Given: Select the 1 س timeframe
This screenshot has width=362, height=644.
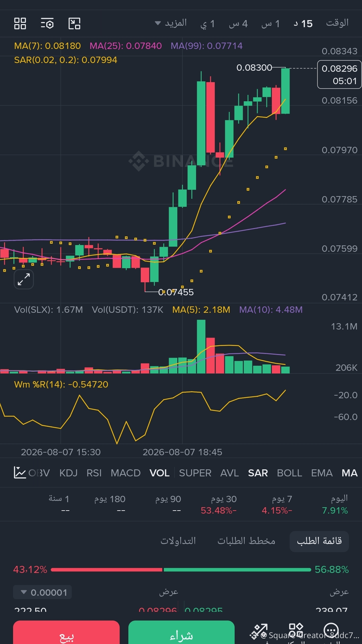Looking at the screenshot, I should (270, 24).
